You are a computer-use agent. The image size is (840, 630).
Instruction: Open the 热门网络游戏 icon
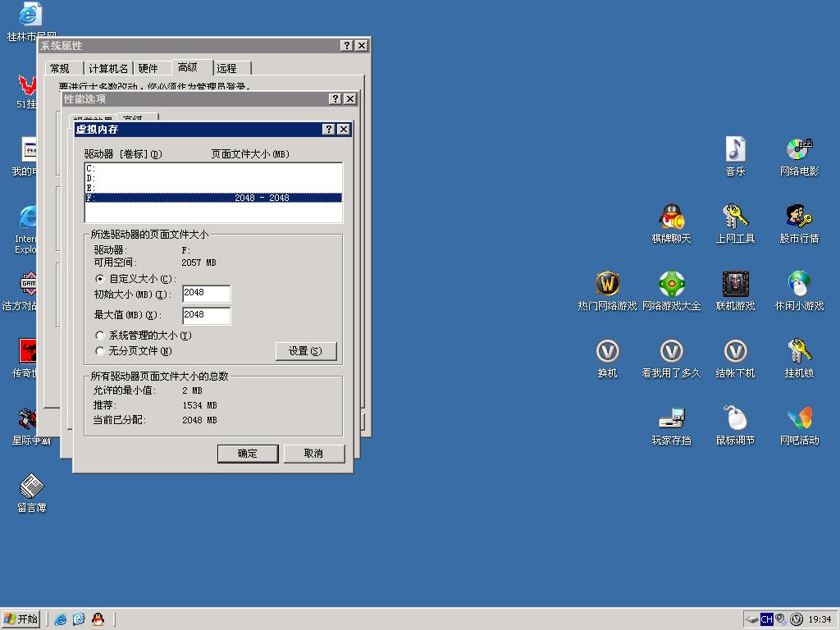(x=607, y=285)
